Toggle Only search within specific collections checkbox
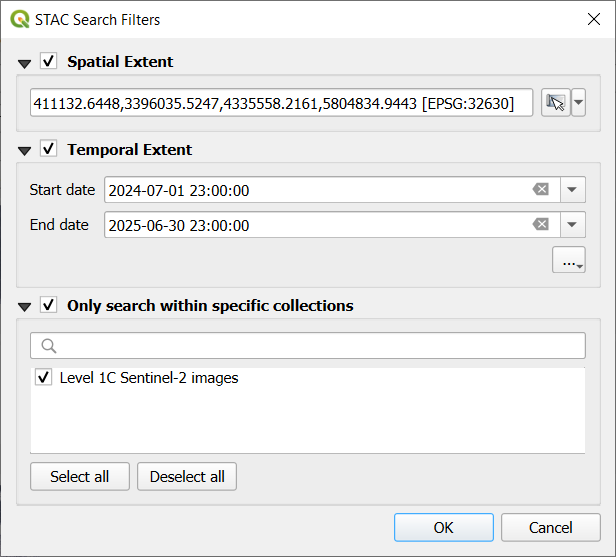616x557 pixels. coord(48,306)
